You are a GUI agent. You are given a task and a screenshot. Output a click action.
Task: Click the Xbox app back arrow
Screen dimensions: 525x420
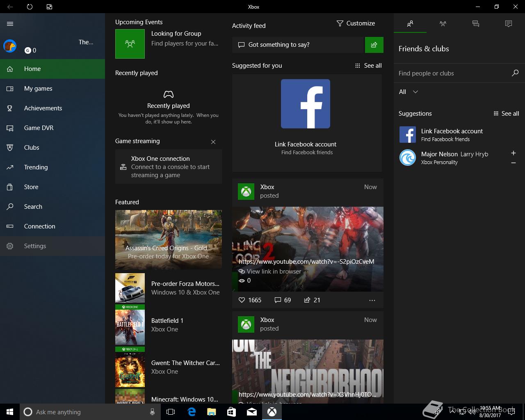tap(10, 7)
